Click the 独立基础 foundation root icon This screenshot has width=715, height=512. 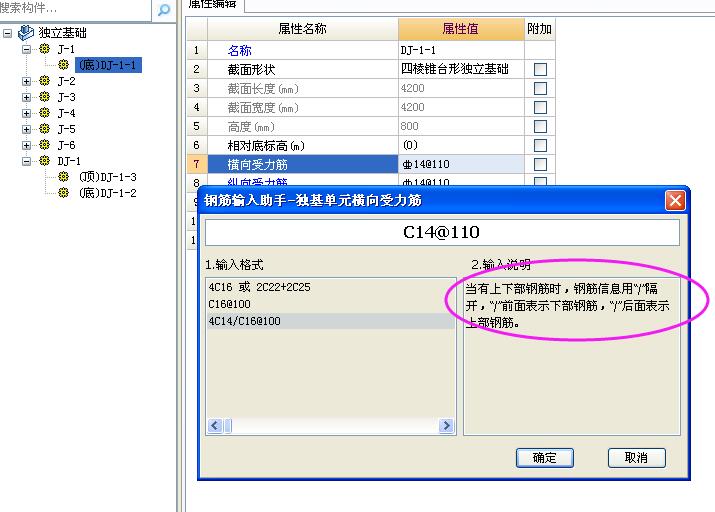coord(26,32)
